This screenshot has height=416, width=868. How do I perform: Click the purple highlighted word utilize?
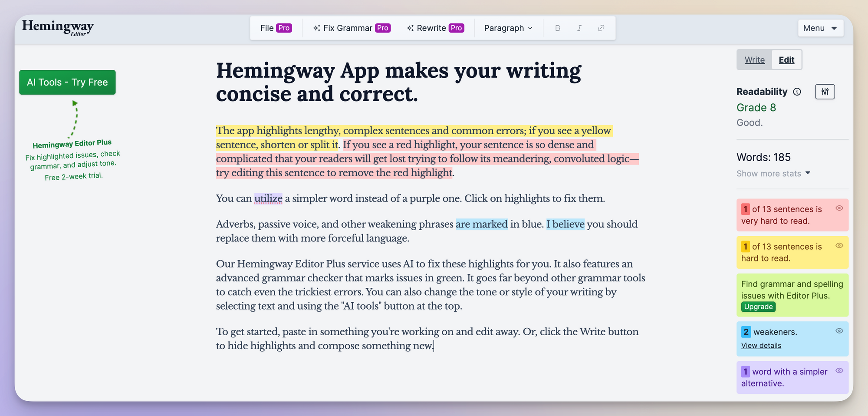(268, 198)
